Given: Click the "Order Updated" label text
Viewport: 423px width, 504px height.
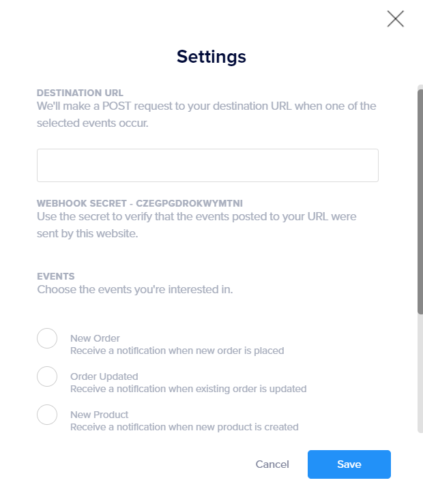Looking at the screenshot, I should pos(104,376).
